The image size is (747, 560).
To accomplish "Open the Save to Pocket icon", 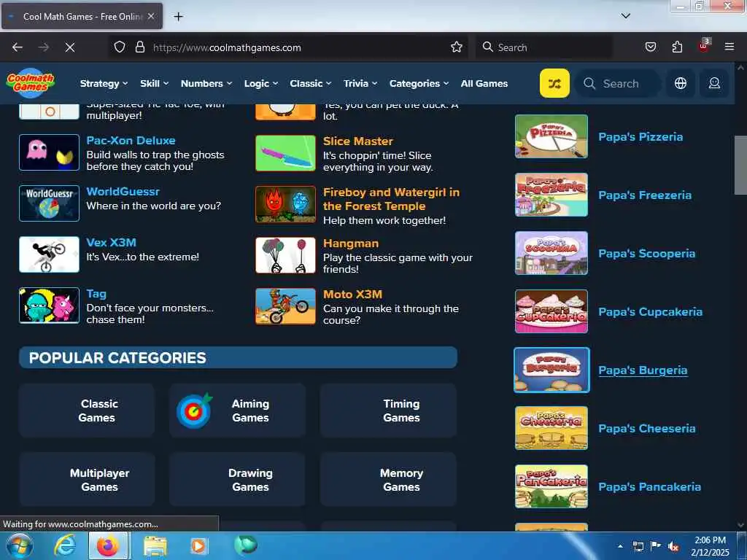I will click(650, 47).
